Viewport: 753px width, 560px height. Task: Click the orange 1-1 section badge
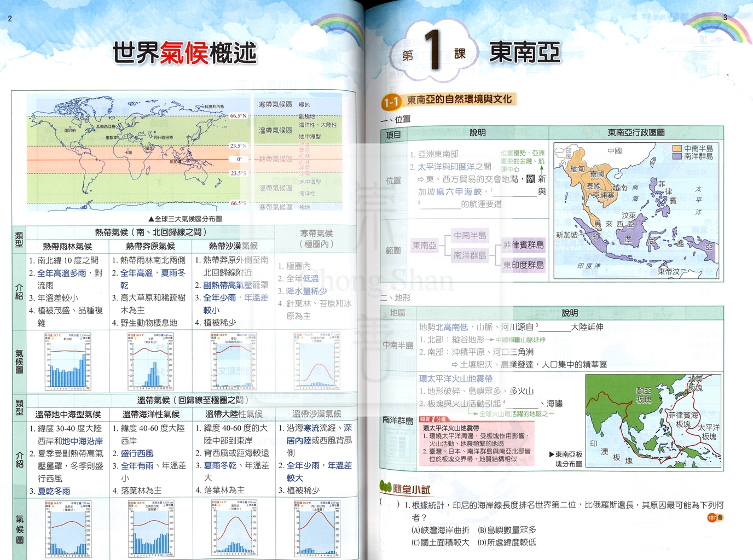391,102
